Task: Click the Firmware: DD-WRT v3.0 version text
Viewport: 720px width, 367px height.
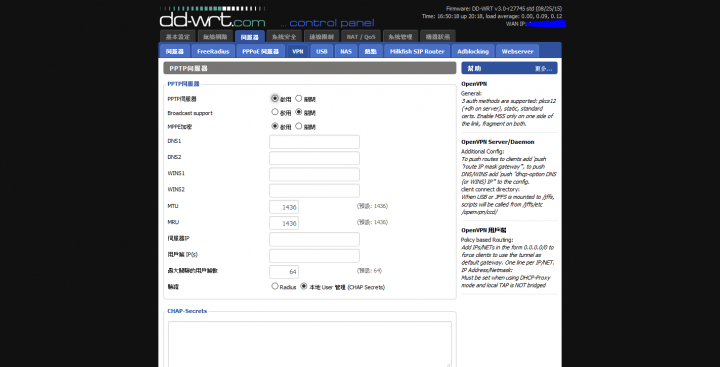Action: 504,8
